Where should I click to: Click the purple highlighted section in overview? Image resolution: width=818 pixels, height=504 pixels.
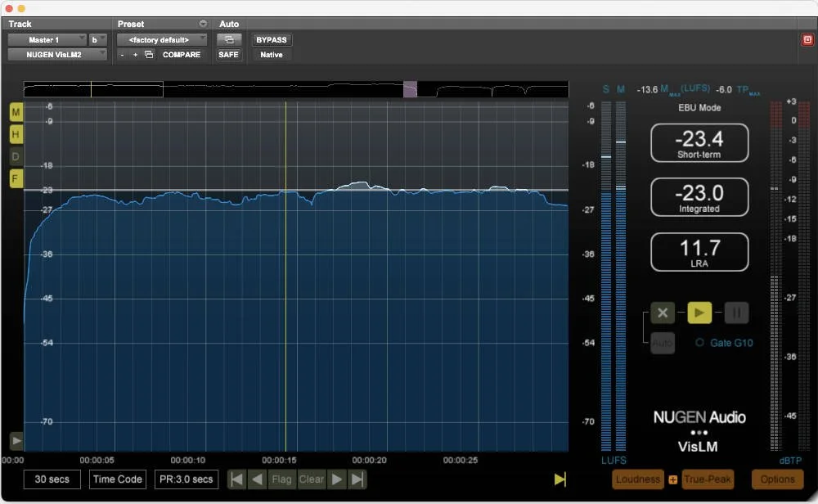coord(410,89)
